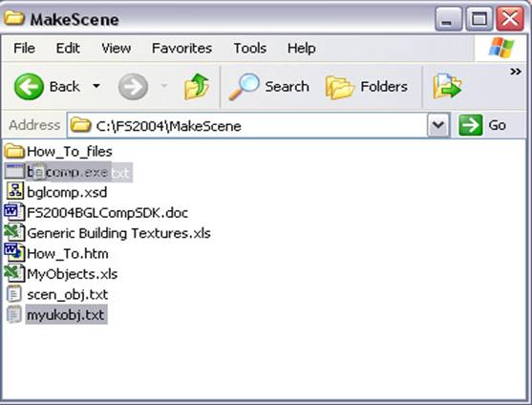Toggle the Folders pane icon
This screenshot has height=405, width=532.
point(340,88)
